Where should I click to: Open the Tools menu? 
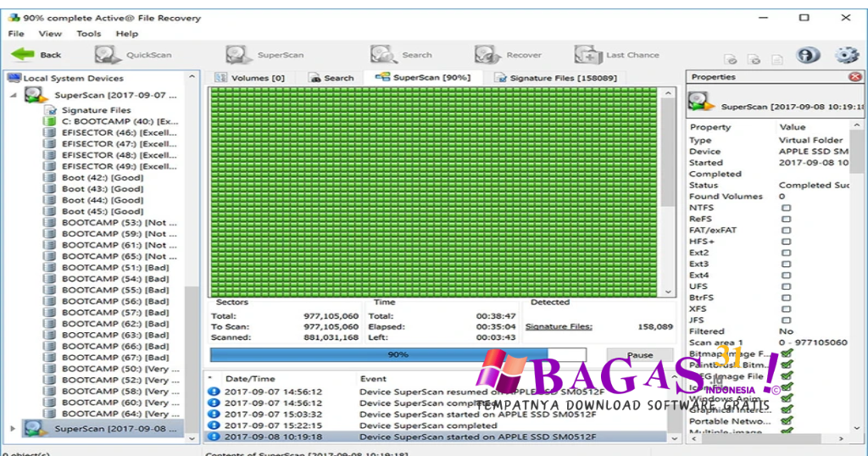pyautogui.click(x=88, y=34)
